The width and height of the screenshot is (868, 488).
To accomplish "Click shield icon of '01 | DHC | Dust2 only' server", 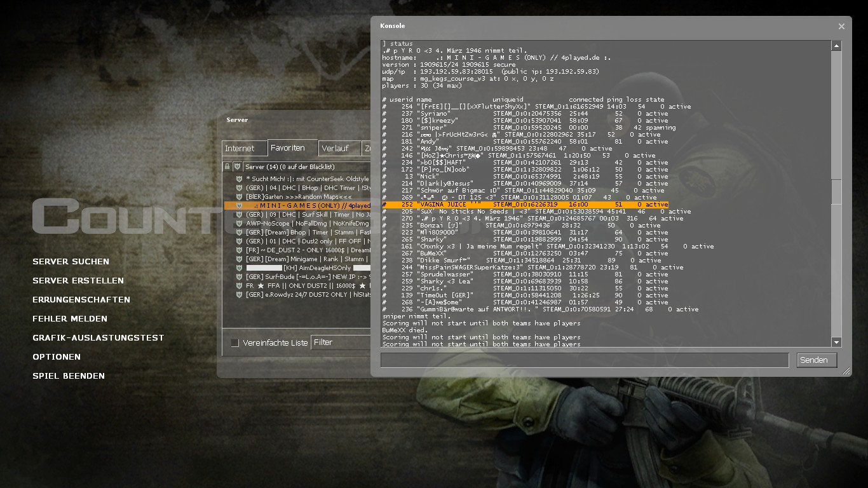I will coord(240,241).
